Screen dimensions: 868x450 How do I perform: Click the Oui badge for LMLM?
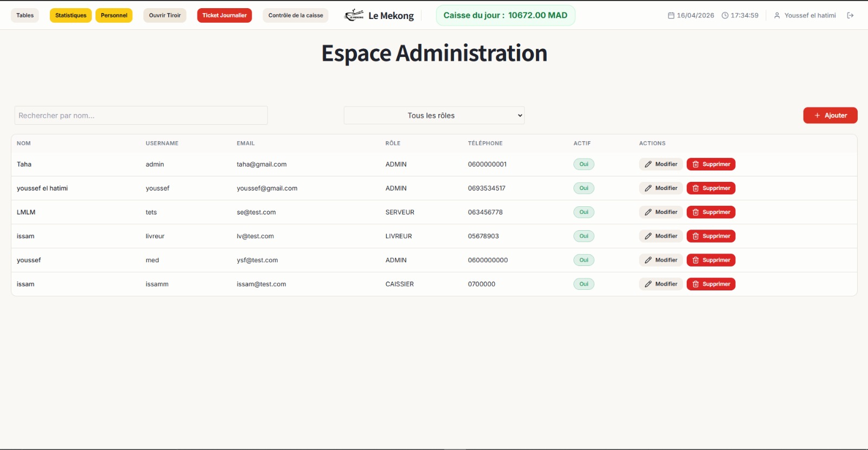[x=584, y=212]
